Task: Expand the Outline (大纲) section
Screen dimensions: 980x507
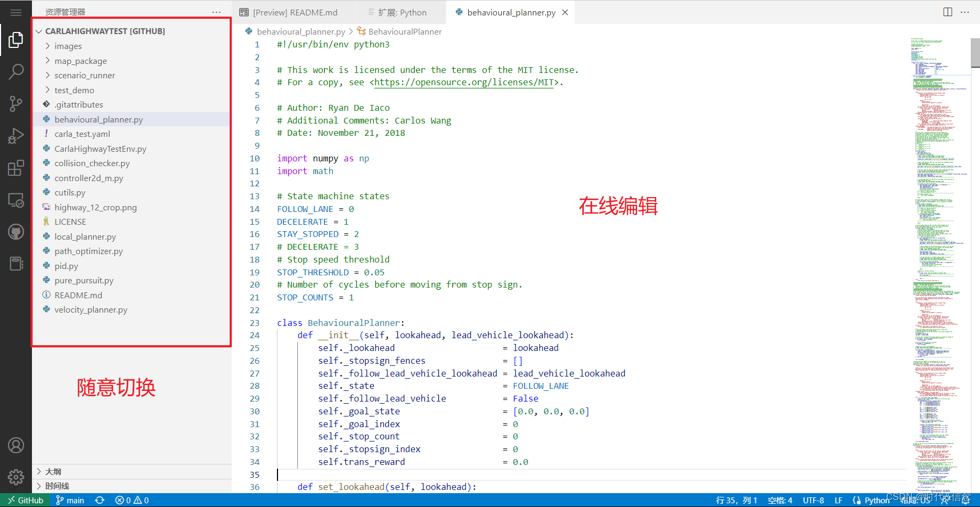Action: tap(132, 471)
